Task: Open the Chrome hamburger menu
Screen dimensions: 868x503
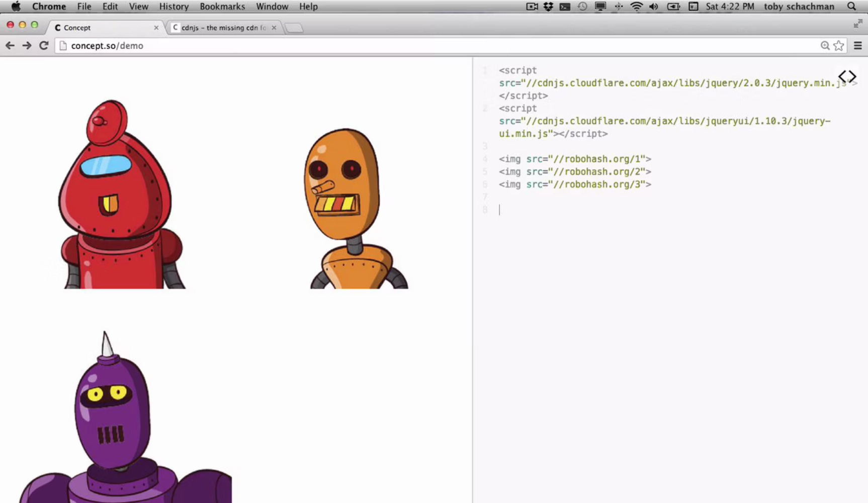Action: (x=858, y=46)
